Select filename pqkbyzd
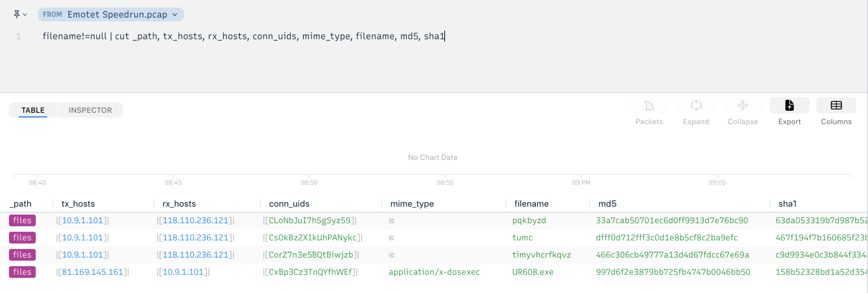 (529, 220)
